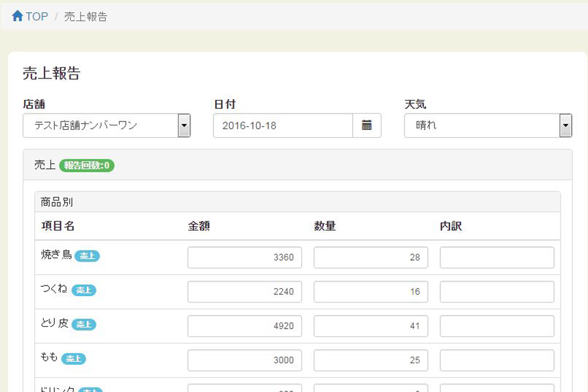Click the もも 内訳 breakdown field
This screenshot has height=392, width=588.
click(x=497, y=360)
